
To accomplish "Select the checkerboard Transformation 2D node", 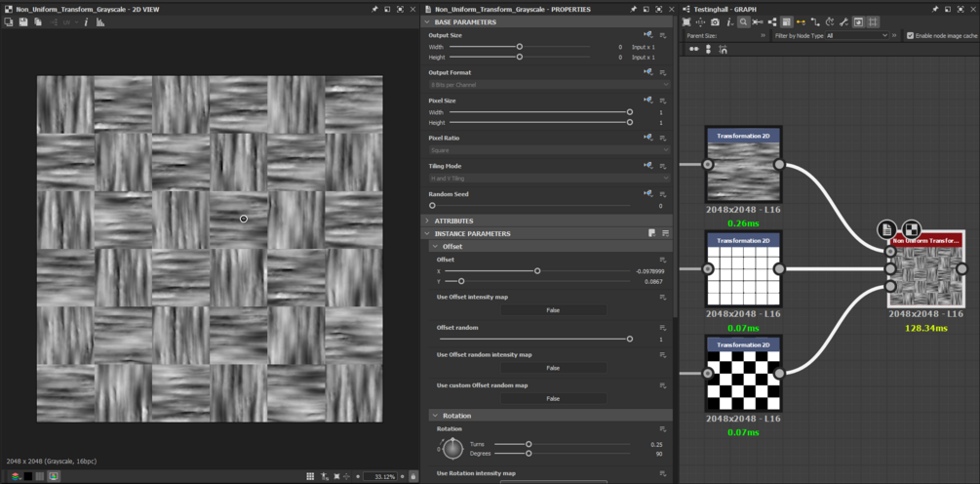I will [x=744, y=381].
